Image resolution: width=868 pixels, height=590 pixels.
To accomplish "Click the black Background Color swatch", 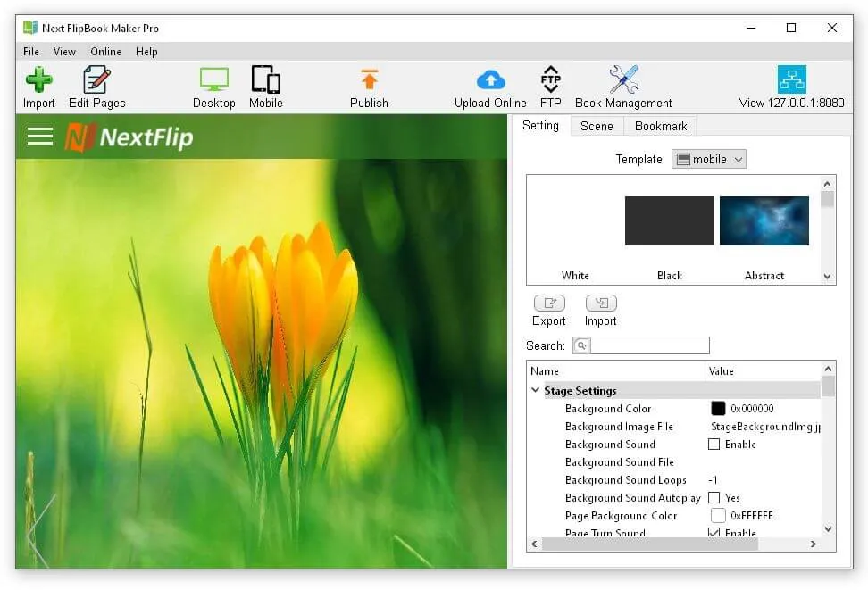I will click(x=718, y=409).
